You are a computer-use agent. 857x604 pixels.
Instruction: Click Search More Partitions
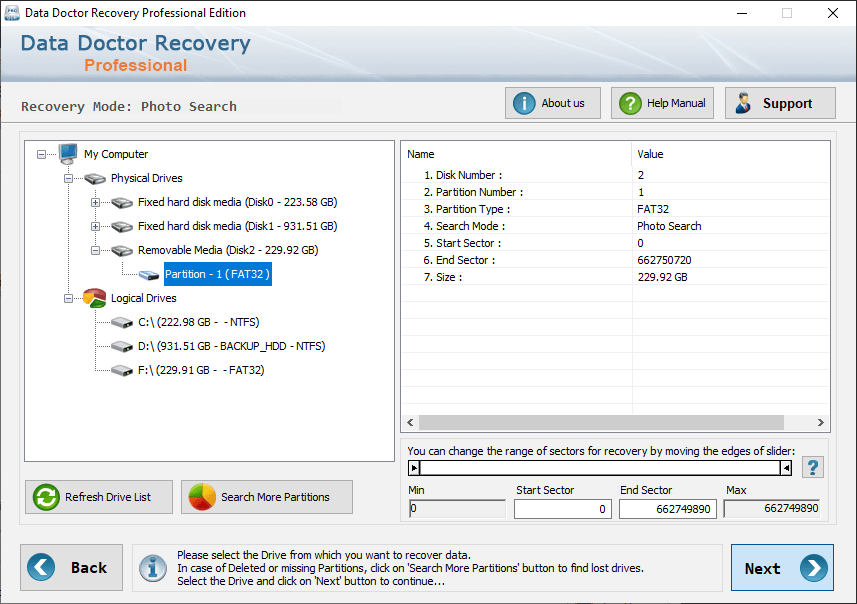(x=267, y=497)
